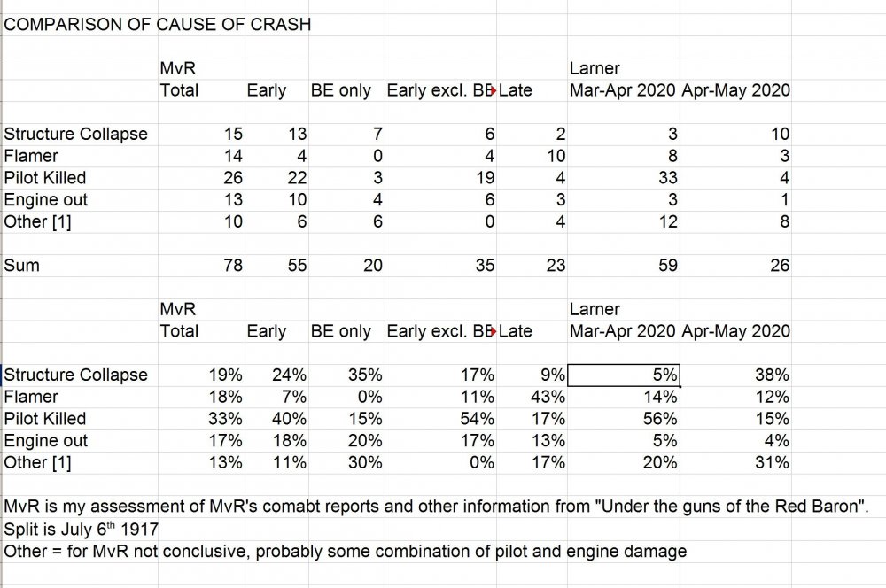Image resolution: width=886 pixels, height=588 pixels.
Task: Click the Early Pilot Killed cell showing 40%
Action: [x=290, y=419]
